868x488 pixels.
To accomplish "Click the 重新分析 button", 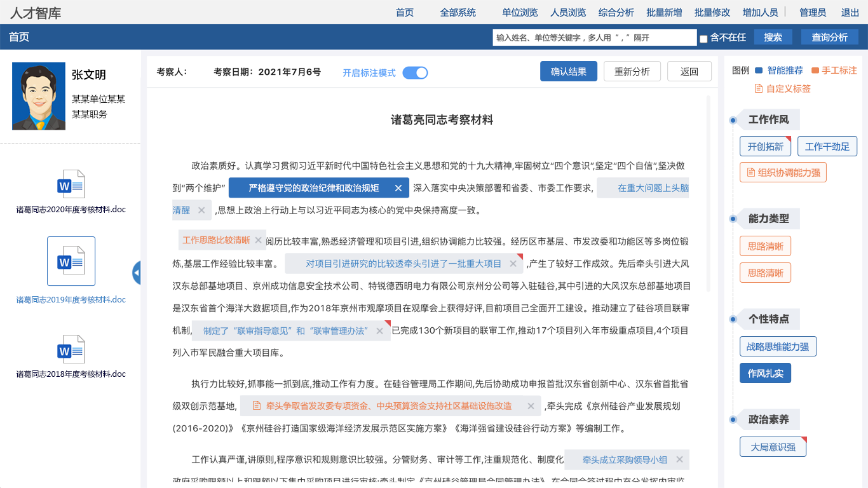I will click(632, 71).
